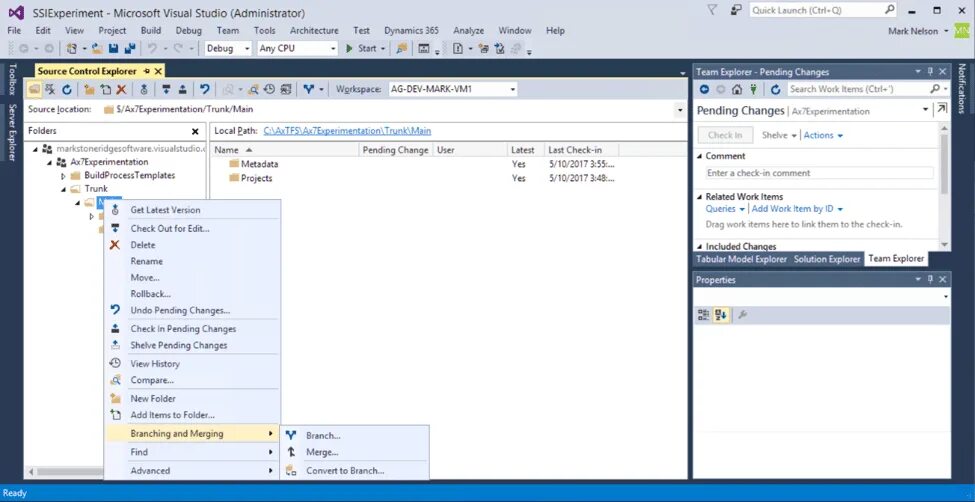
Task: Click Get Latest Version toolbar icon
Action: tap(144, 90)
